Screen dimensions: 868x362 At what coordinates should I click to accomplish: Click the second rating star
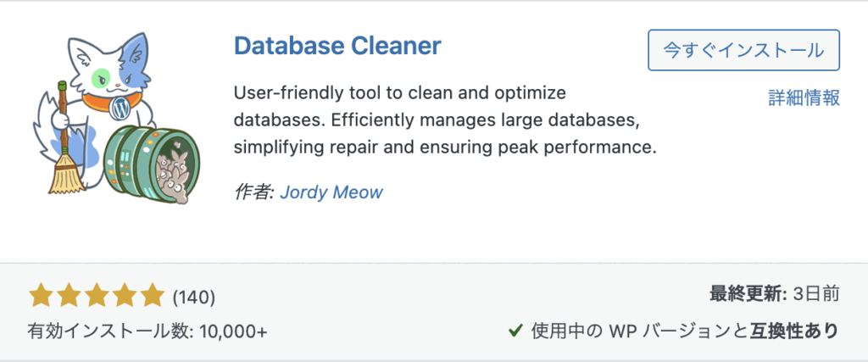click(x=68, y=296)
